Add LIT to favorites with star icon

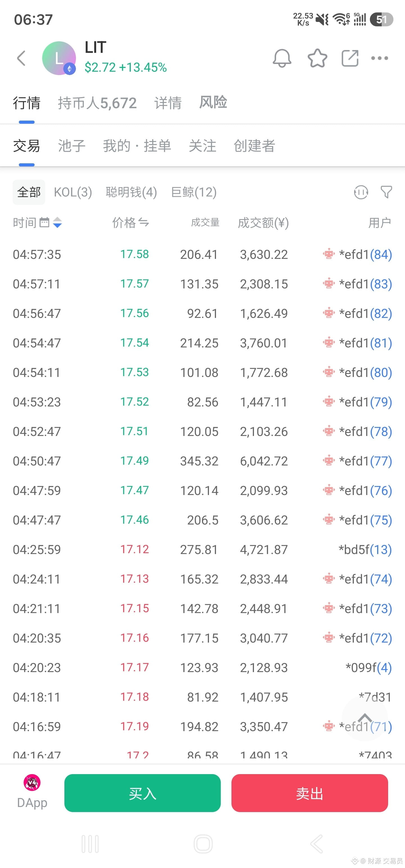pyautogui.click(x=317, y=58)
